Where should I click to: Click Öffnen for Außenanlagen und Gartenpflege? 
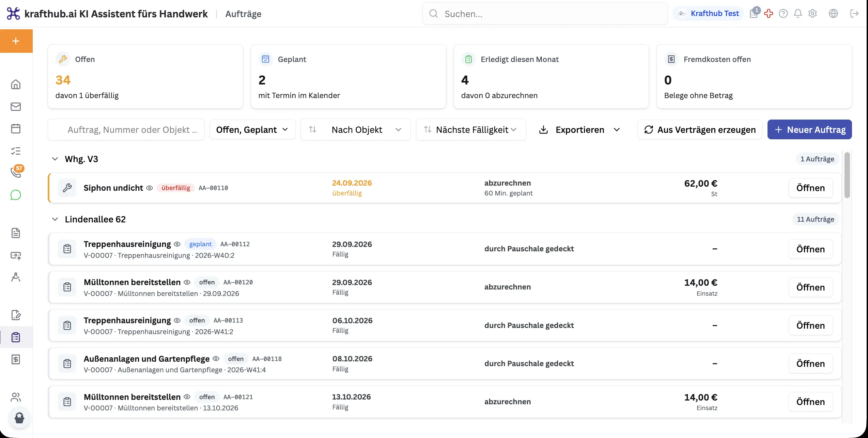810,363
